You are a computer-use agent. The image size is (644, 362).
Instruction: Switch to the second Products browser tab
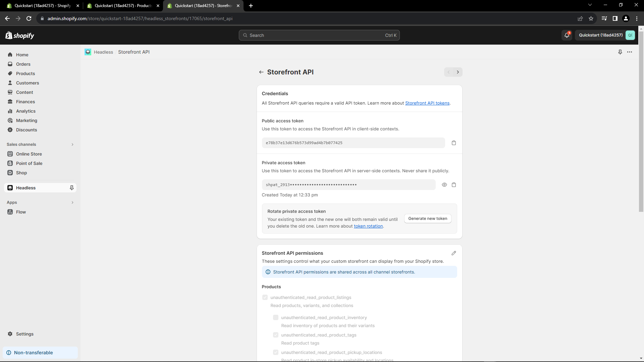pyautogui.click(x=123, y=6)
